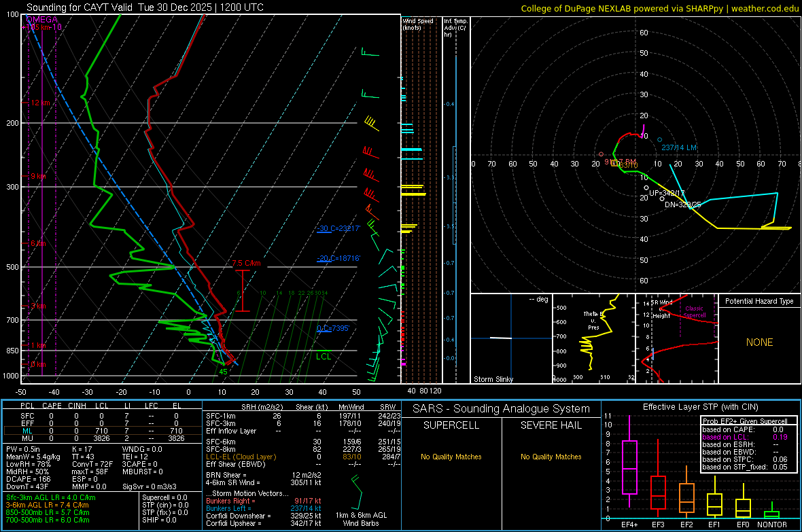The image size is (802, 532).
Task: Click the '-30 C=23217'' level label
Action: click(338, 228)
